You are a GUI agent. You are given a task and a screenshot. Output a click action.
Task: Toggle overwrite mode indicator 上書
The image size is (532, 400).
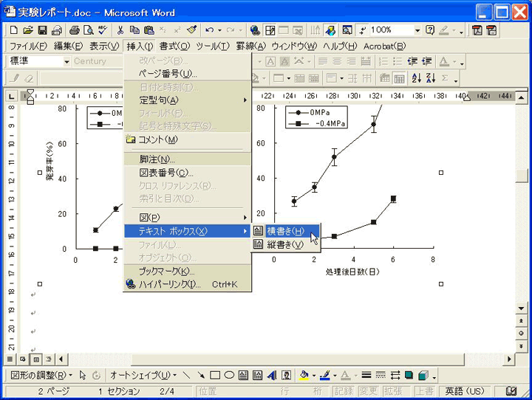coord(423,392)
